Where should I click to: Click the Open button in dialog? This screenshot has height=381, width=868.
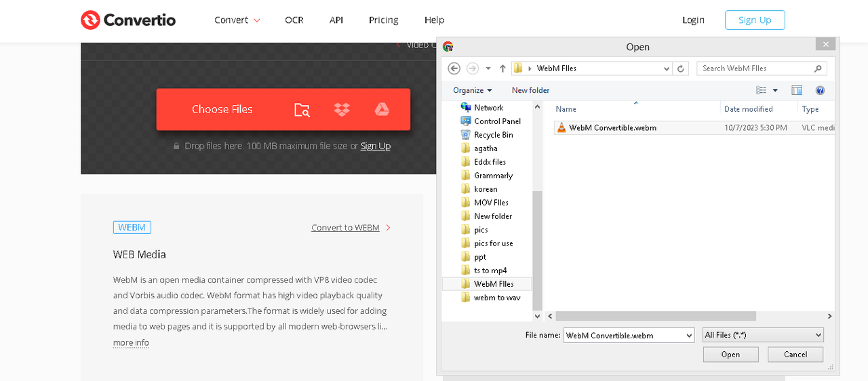(730, 355)
